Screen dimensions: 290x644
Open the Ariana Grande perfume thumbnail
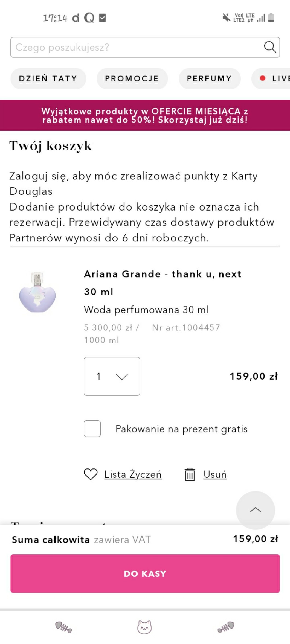[x=37, y=292]
